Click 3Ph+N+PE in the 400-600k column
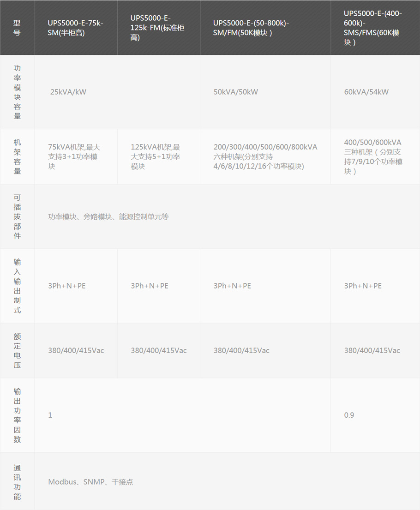This screenshot has height=510, width=420. [363, 286]
